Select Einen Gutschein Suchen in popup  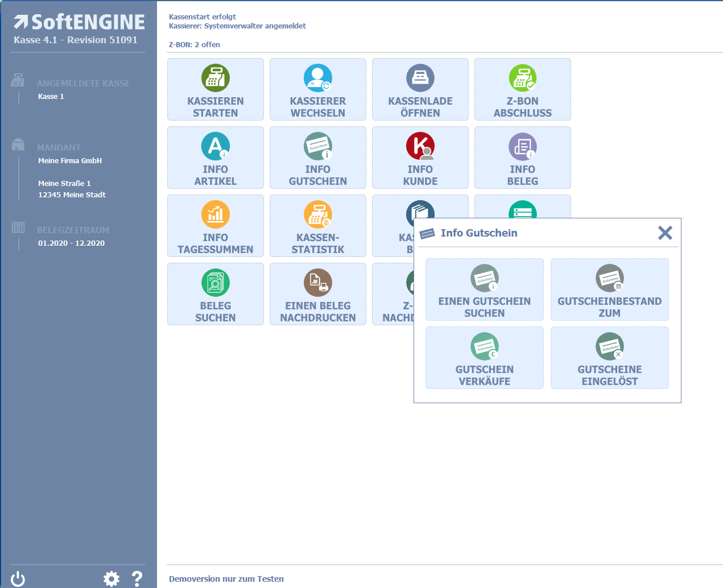[484, 290]
